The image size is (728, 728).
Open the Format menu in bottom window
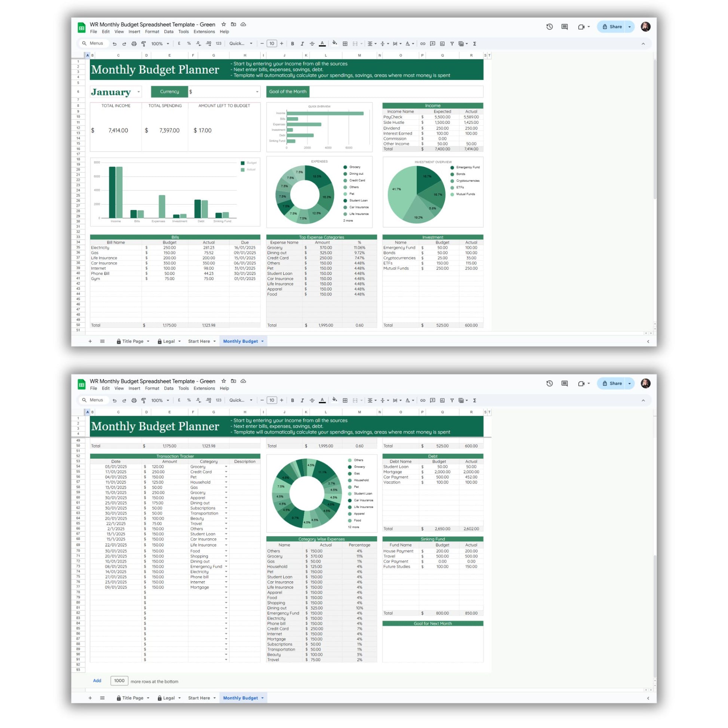[x=152, y=388]
